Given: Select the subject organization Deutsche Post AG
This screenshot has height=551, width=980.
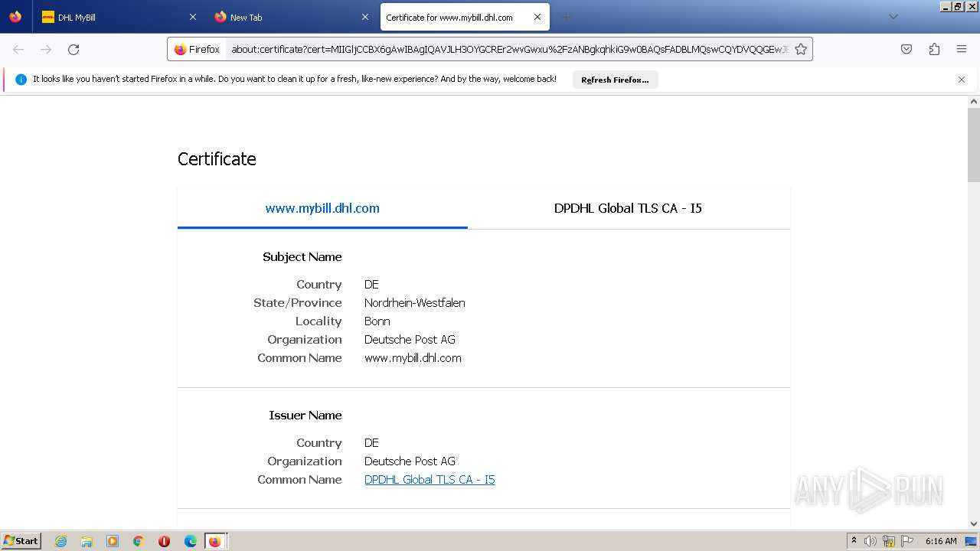Looking at the screenshot, I should [410, 340].
